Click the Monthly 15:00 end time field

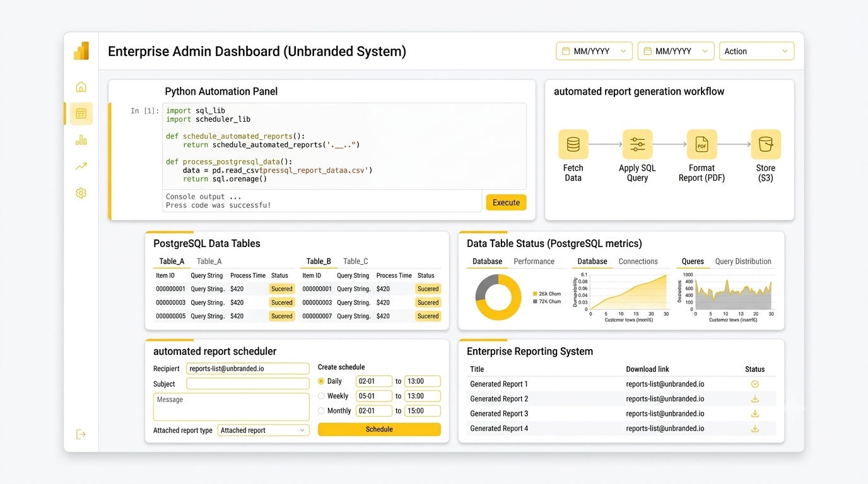pos(423,411)
